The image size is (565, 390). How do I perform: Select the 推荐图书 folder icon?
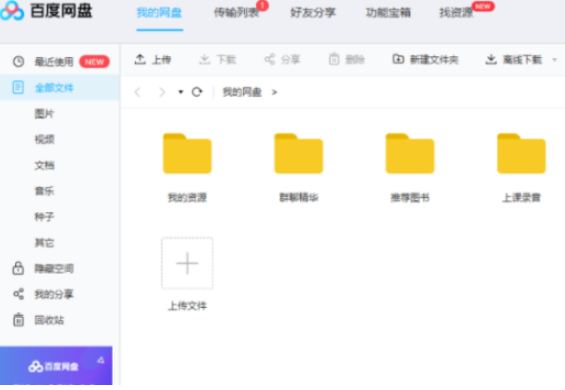(x=410, y=154)
